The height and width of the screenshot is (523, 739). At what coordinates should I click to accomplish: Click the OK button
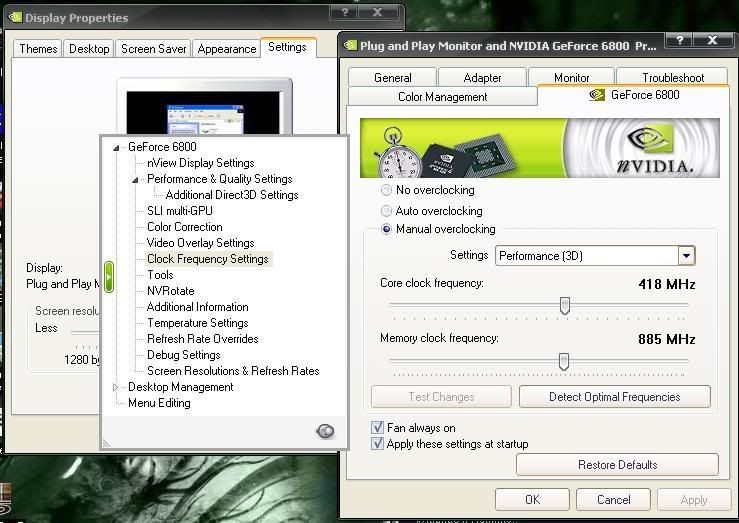[x=533, y=499]
